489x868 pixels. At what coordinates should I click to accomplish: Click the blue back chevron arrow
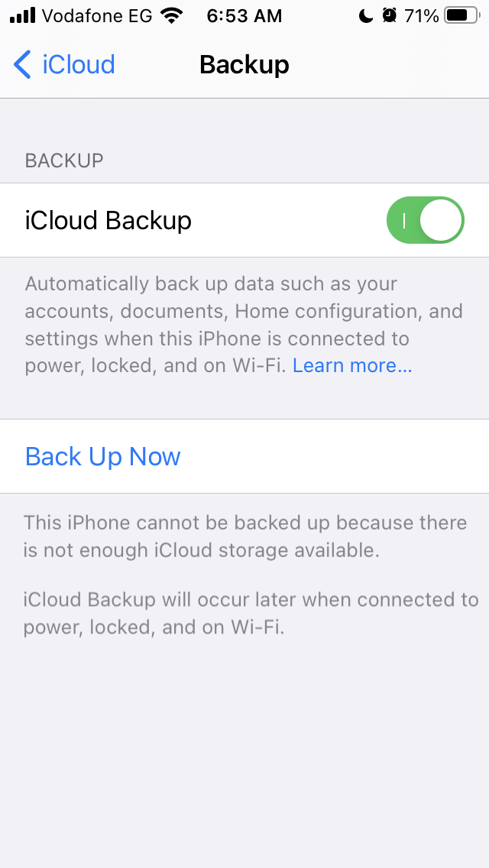(x=22, y=64)
